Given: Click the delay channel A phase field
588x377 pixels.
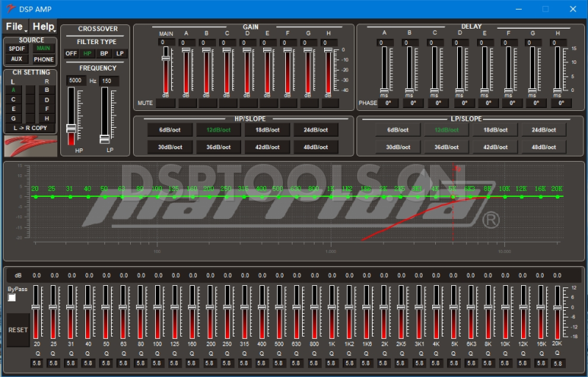Looking at the screenshot, I should (389, 104).
